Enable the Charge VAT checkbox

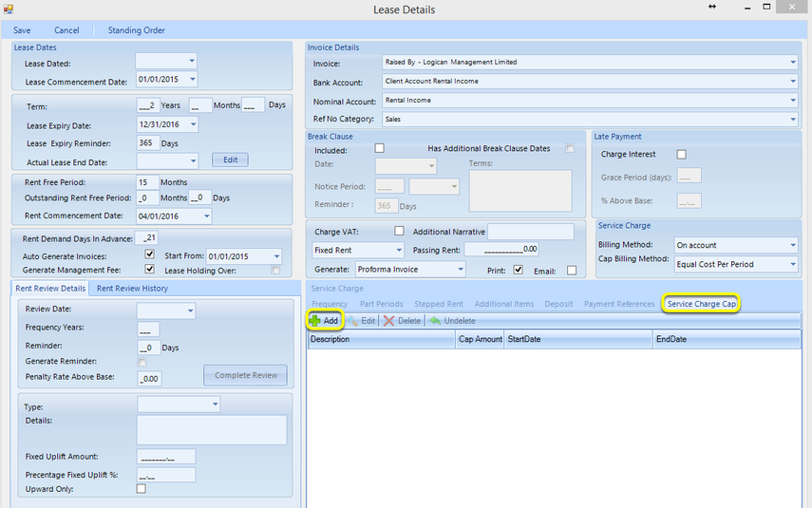click(399, 231)
